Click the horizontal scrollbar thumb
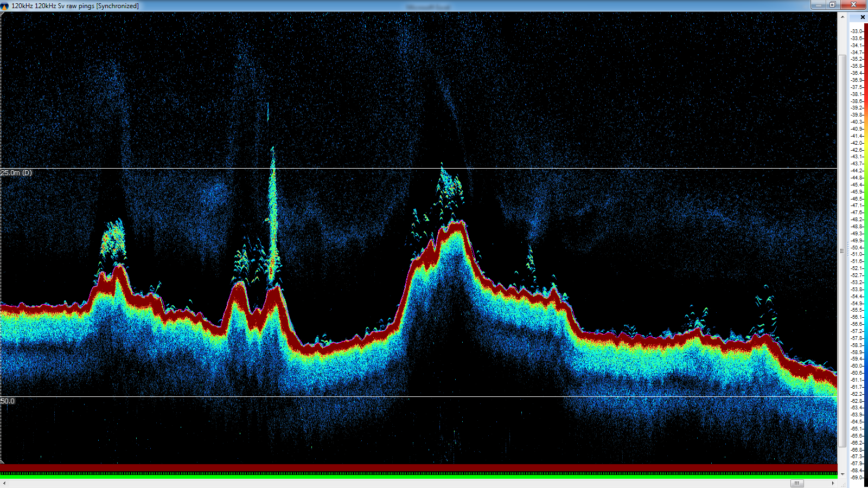The width and height of the screenshot is (868, 488). [x=796, y=483]
